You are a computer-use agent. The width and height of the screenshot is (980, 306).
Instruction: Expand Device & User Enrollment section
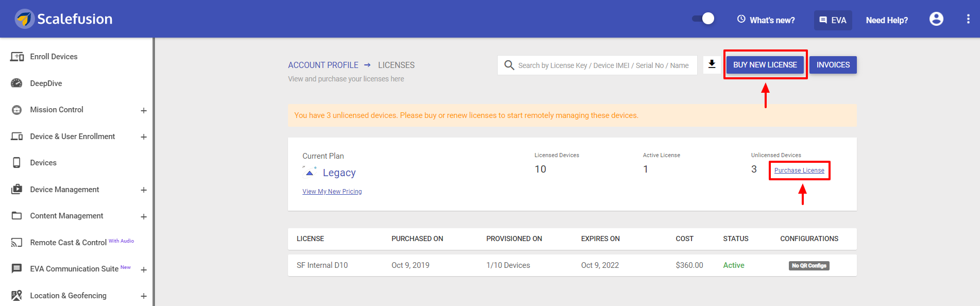(144, 137)
